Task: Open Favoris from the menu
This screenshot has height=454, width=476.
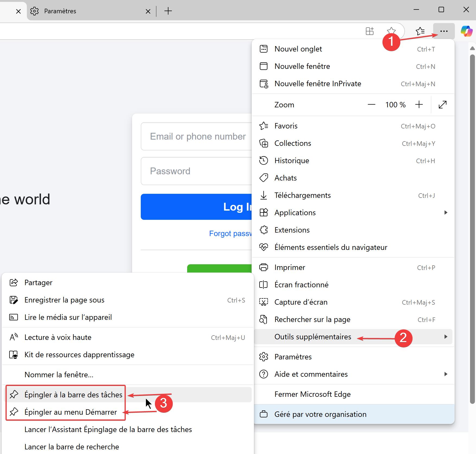Action: pyautogui.click(x=353, y=126)
